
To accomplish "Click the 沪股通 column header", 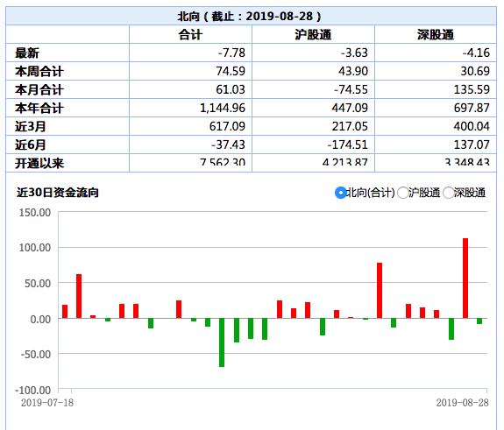I will pyautogui.click(x=313, y=34).
